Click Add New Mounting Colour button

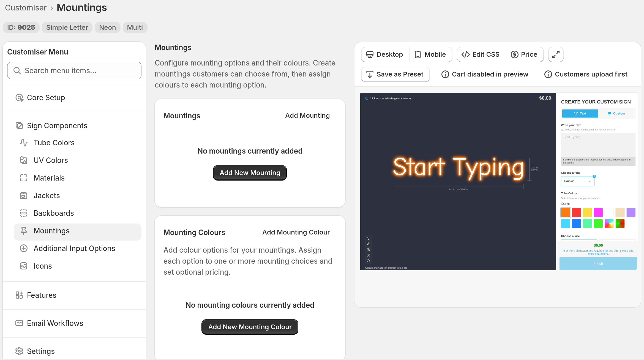coord(250,327)
